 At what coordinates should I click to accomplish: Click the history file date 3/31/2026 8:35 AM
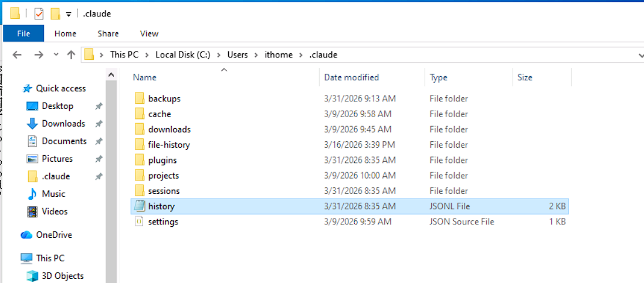pos(360,206)
